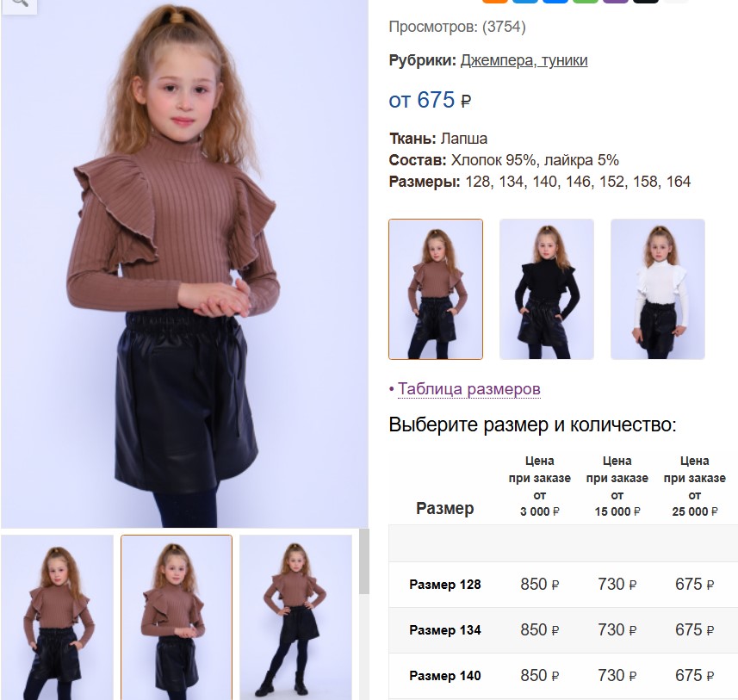Select the Размер 128 row
Image resolution: width=738 pixels, height=700 pixels.
563,585
